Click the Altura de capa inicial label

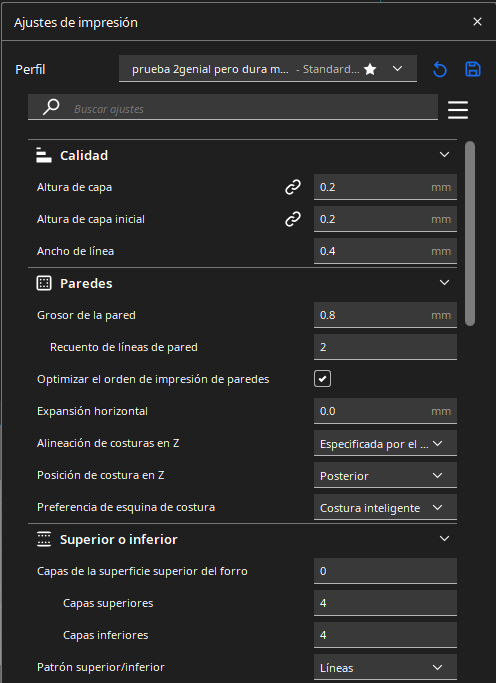coord(91,219)
